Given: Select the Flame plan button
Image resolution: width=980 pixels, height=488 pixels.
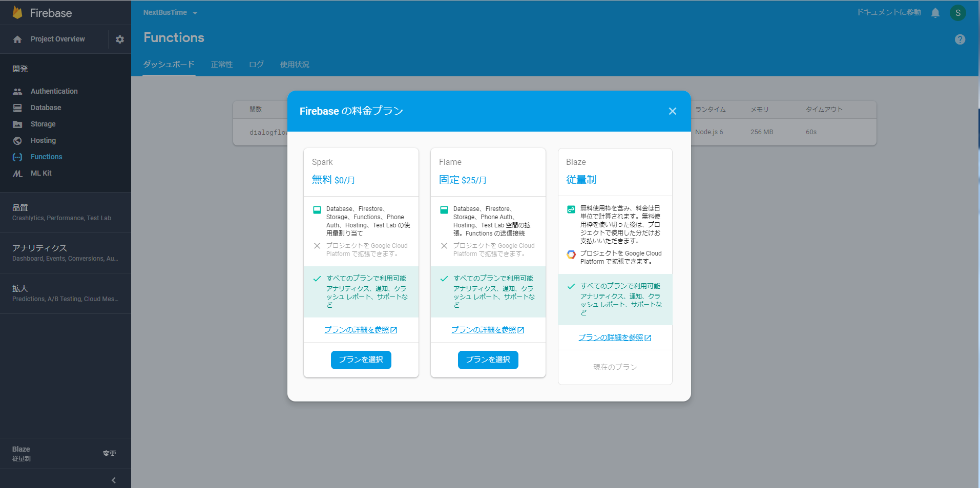Looking at the screenshot, I should point(488,360).
